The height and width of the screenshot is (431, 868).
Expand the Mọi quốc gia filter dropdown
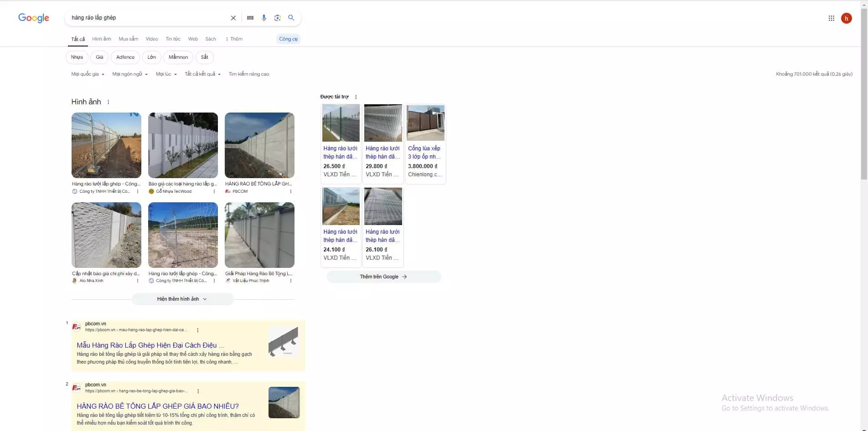pos(88,74)
